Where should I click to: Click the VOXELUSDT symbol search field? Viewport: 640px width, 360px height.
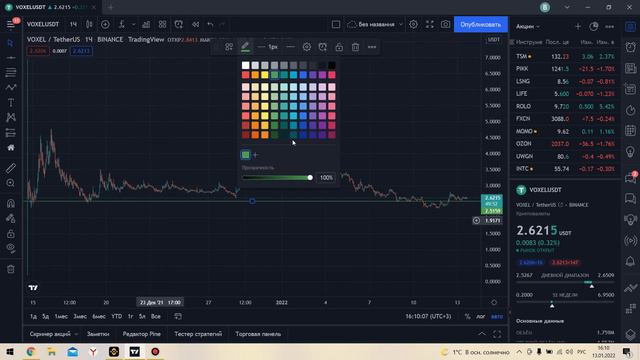pos(43,24)
